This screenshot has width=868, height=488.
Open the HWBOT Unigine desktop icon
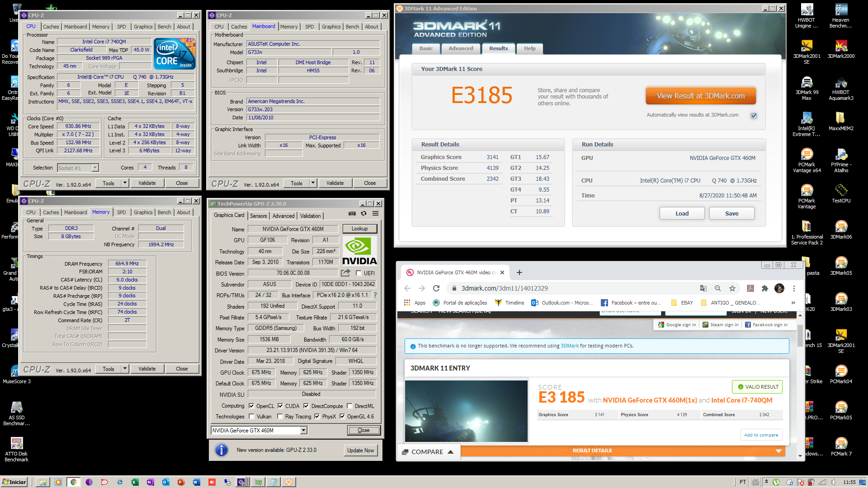807,16
